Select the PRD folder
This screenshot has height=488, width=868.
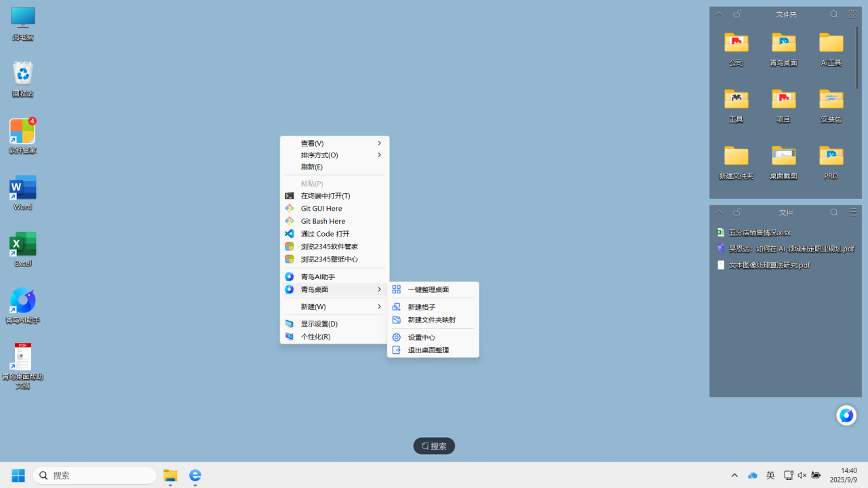[831, 162]
